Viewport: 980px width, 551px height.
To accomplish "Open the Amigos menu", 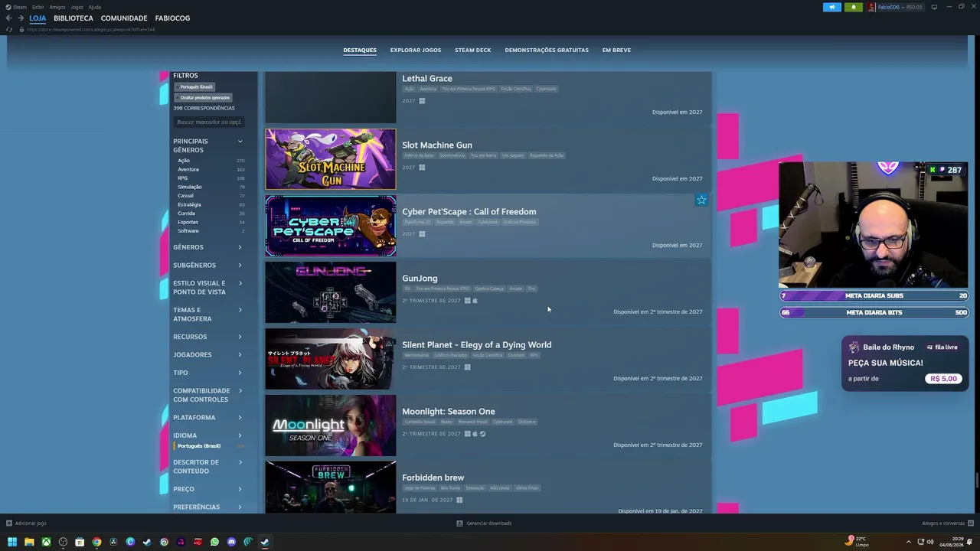I will pos(57,7).
